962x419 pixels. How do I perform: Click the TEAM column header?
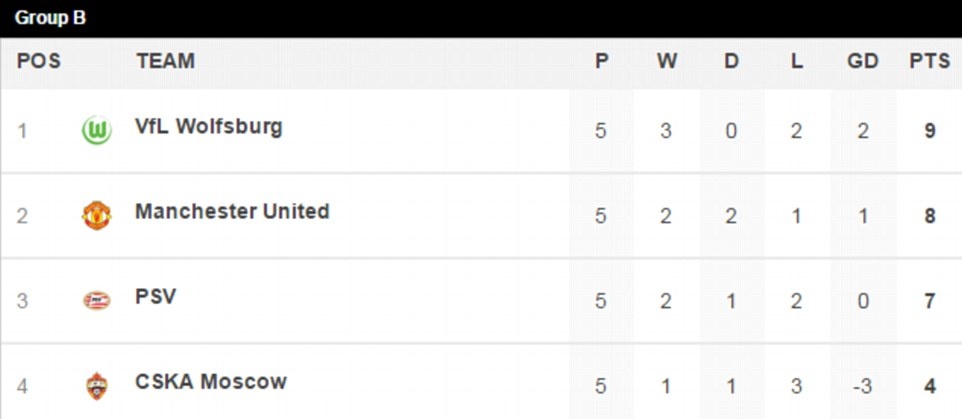click(x=165, y=61)
